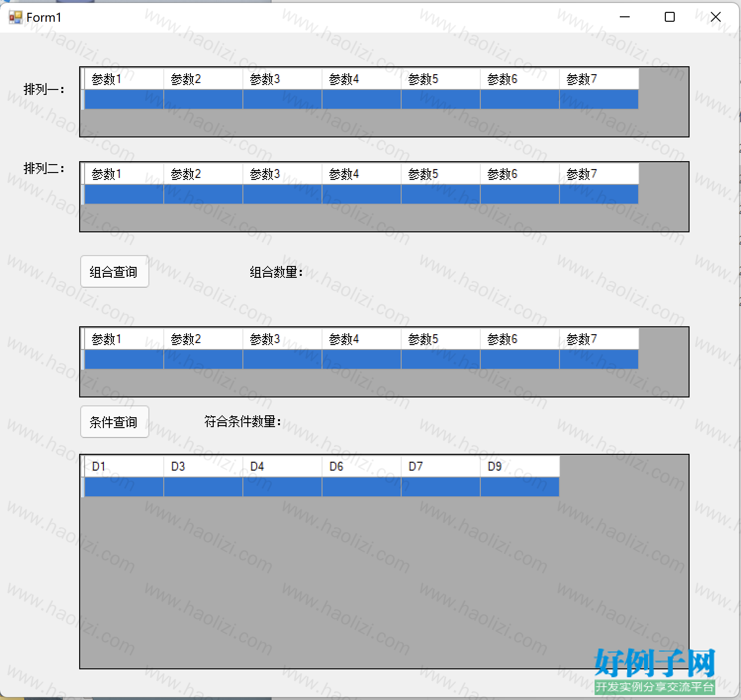Select 参数3 column header in 排列一 grid
Screen dimensions: 741x700
click(x=282, y=79)
